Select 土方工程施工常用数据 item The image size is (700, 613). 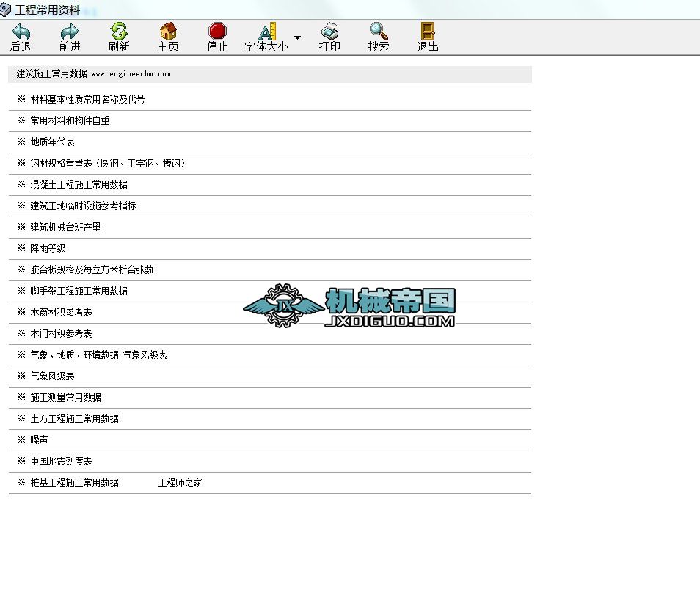tap(75, 419)
